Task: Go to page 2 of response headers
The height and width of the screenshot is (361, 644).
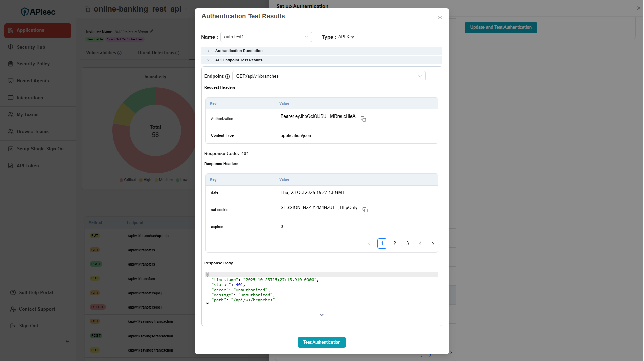Action: tap(395, 243)
